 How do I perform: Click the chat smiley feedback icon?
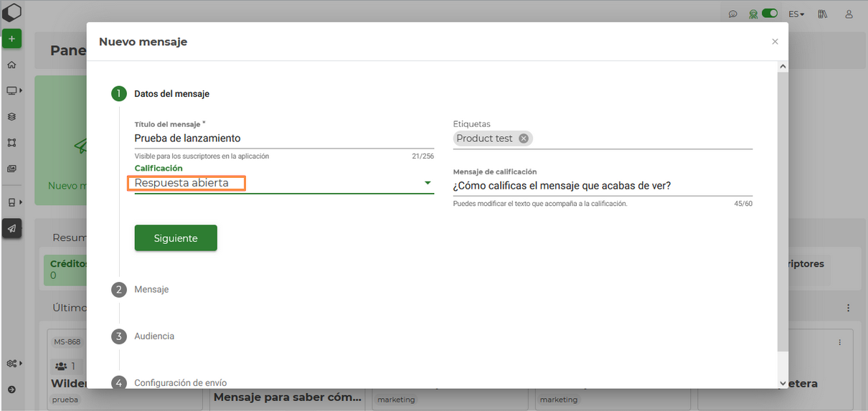732,14
